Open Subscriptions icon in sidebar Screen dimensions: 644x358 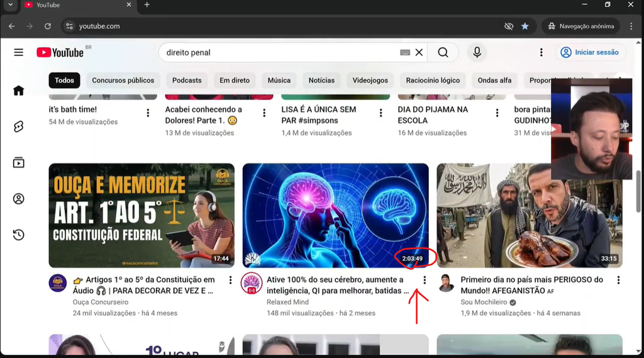(x=18, y=163)
